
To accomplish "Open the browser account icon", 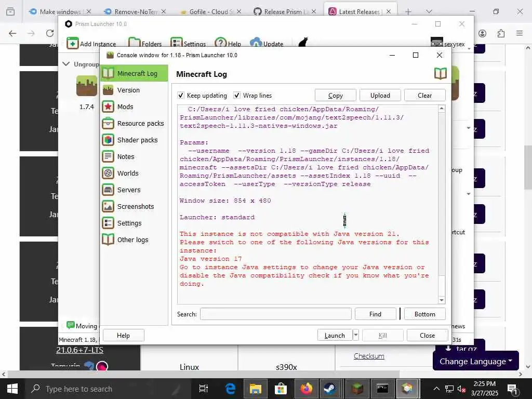I will coord(483,33).
